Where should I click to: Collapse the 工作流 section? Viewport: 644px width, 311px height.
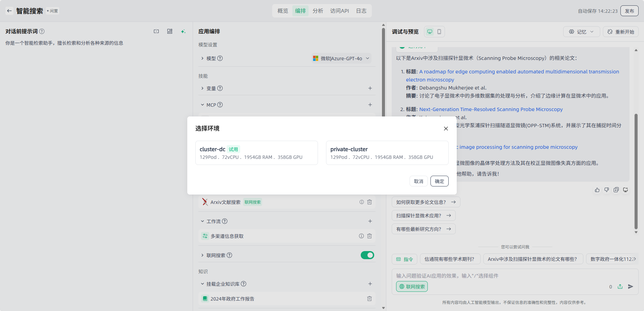(x=203, y=221)
